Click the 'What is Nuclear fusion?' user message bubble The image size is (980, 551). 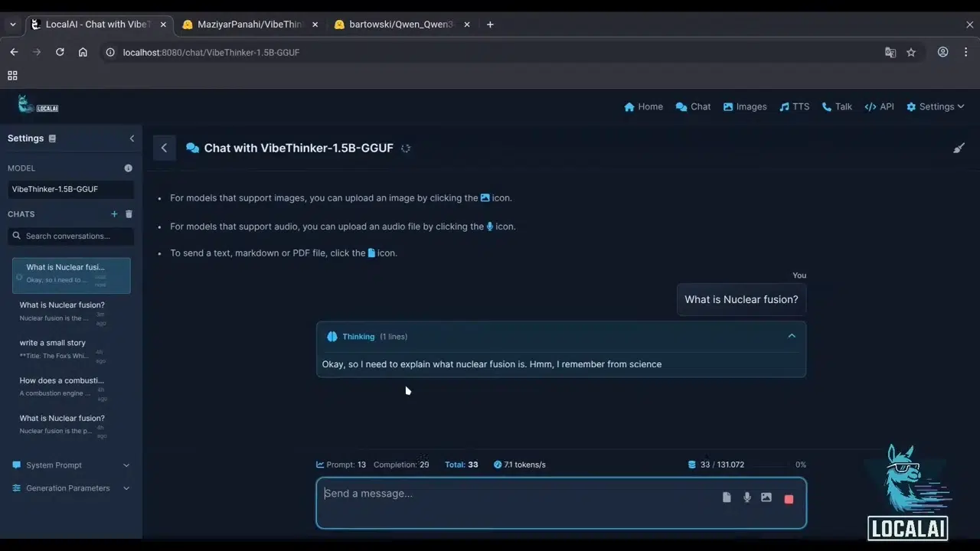(741, 300)
